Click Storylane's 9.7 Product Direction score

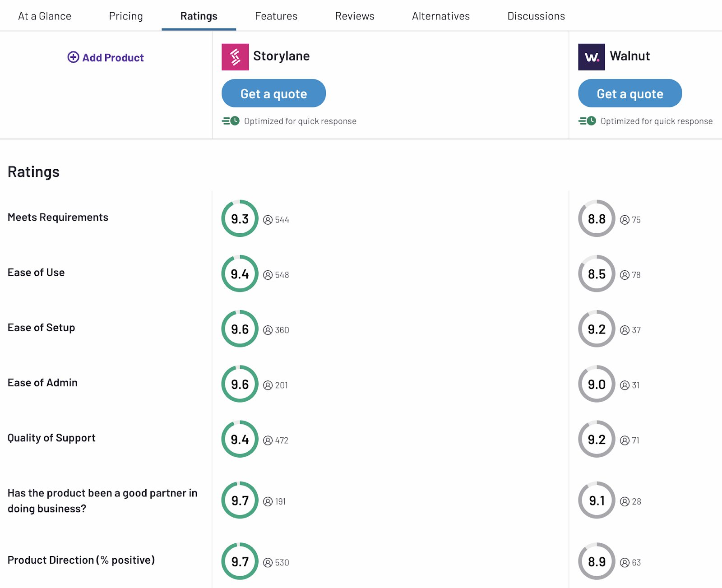pos(240,561)
